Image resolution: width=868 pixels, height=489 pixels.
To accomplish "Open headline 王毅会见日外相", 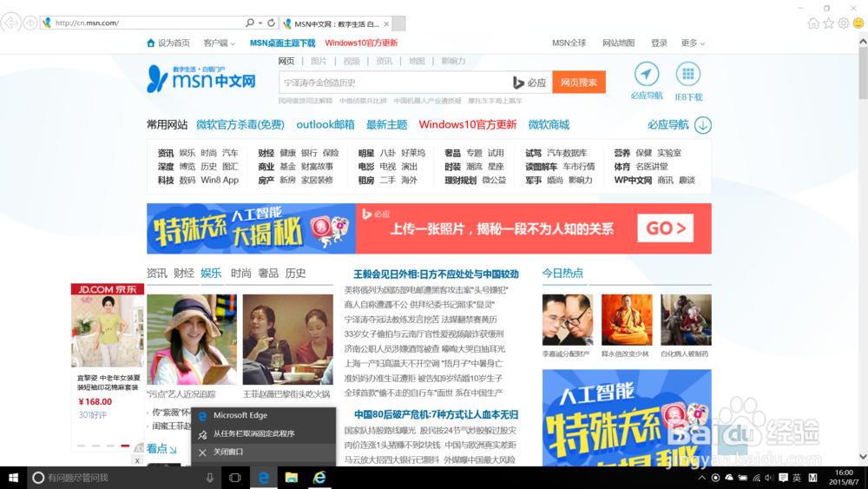I will (x=437, y=274).
